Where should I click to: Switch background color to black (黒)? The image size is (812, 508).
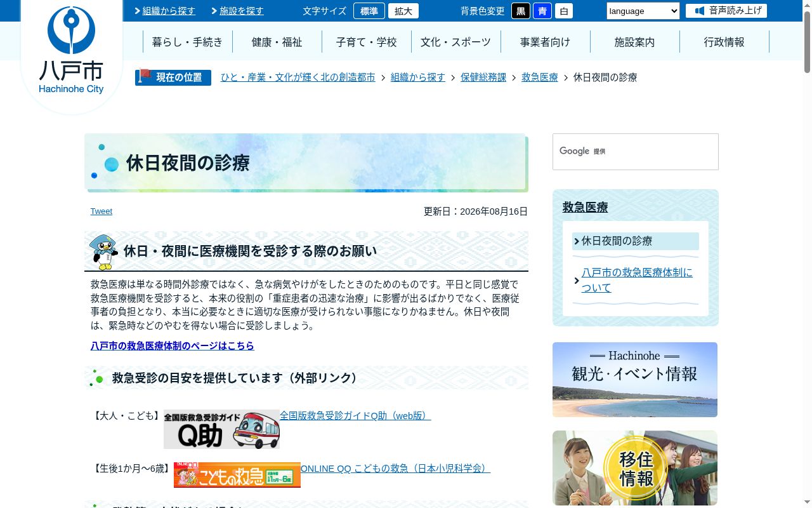521,11
